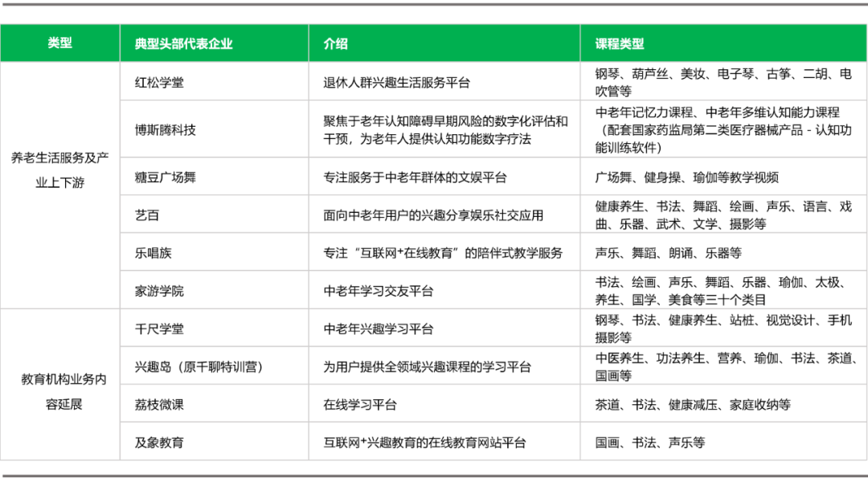Select the 介绍 header cell
This screenshot has height=478, width=868.
coord(336,43)
